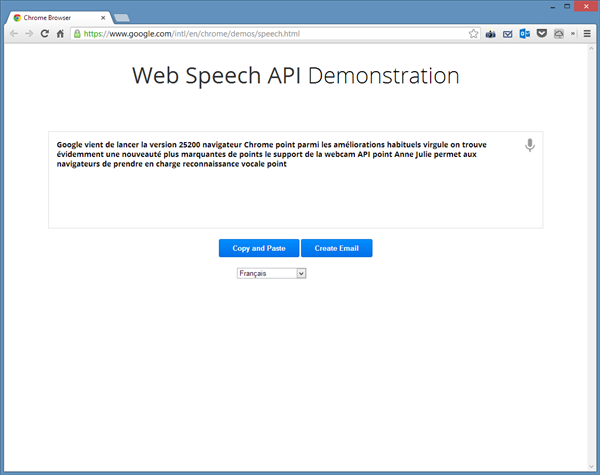Open the Chrome hamburger menu
Image resolution: width=600 pixels, height=475 pixels.
[x=587, y=33]
